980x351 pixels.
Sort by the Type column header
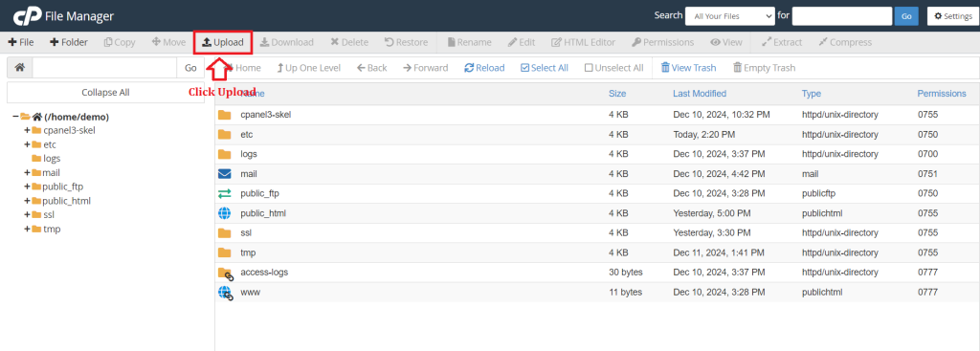pyautogui.click(x=812, y=94)
